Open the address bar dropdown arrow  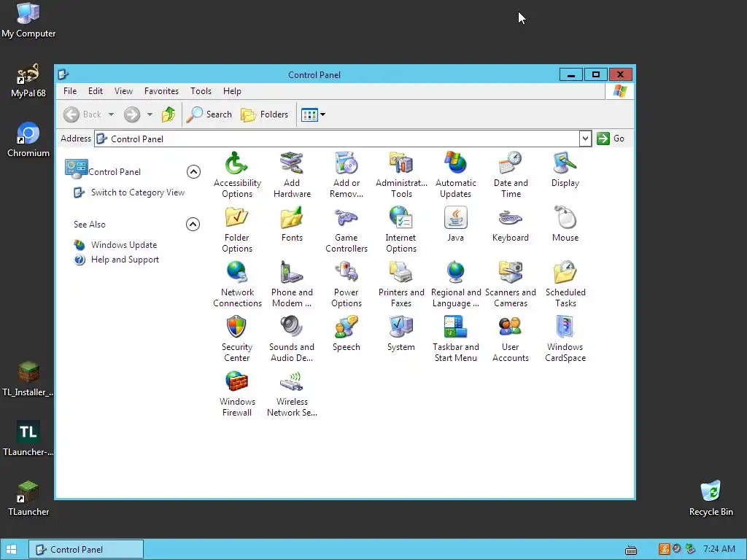pos(585,139)
